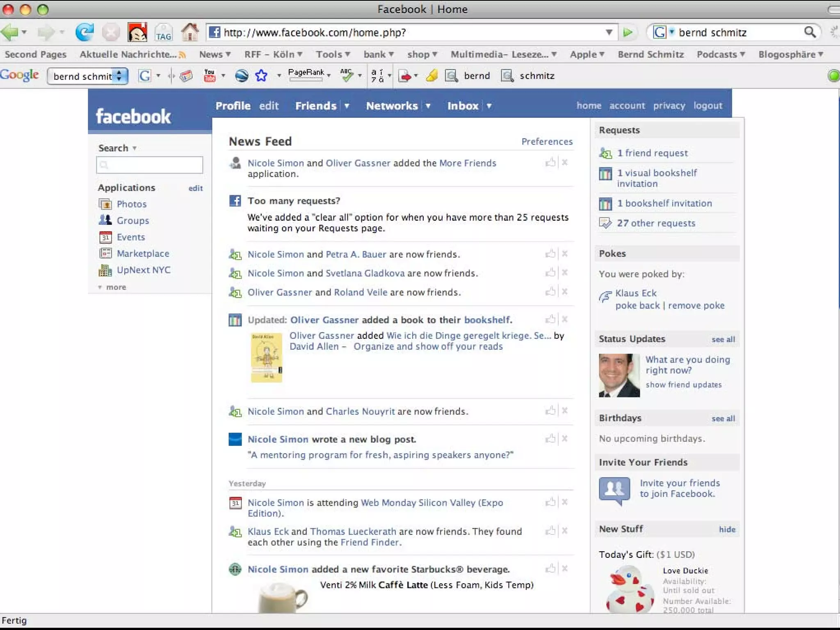Thumbs up the Petra A. Bauer friendship story

[x=550, y=254]
